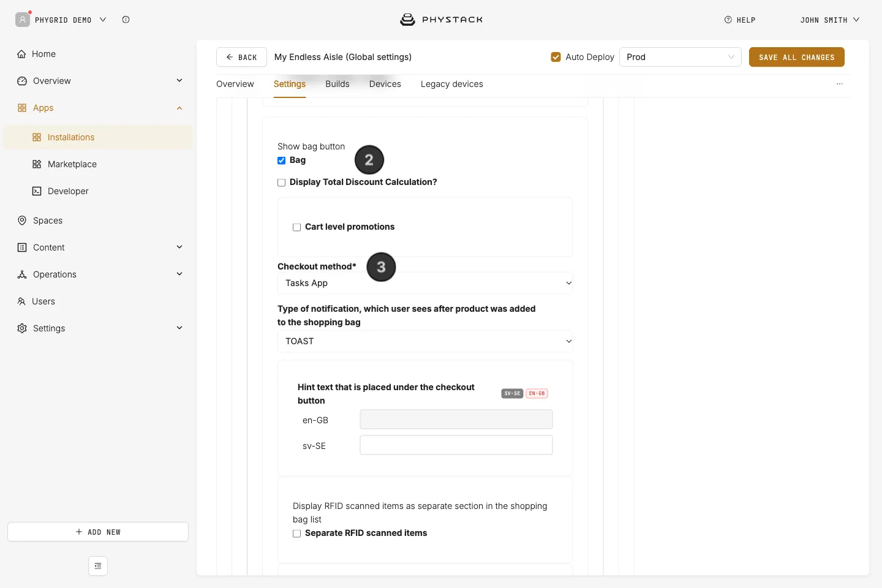Click the Add New button
The height and width of the screenshot is (588, 882).
[x=98, y=532]
